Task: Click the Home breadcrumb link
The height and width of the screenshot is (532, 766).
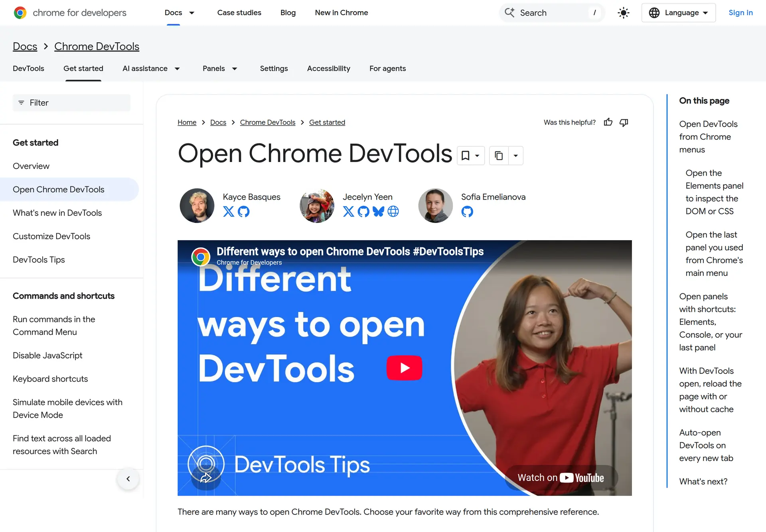Action: click(187, 123)
